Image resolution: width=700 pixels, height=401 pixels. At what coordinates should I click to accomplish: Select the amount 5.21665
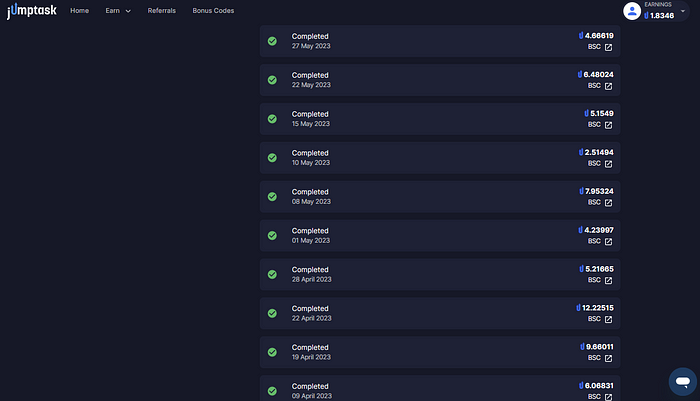(x=600, y=269)
